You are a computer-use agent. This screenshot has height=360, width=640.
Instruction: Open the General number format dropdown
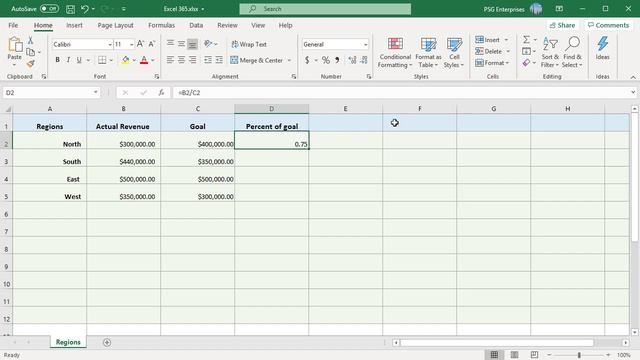click(365, 44)
